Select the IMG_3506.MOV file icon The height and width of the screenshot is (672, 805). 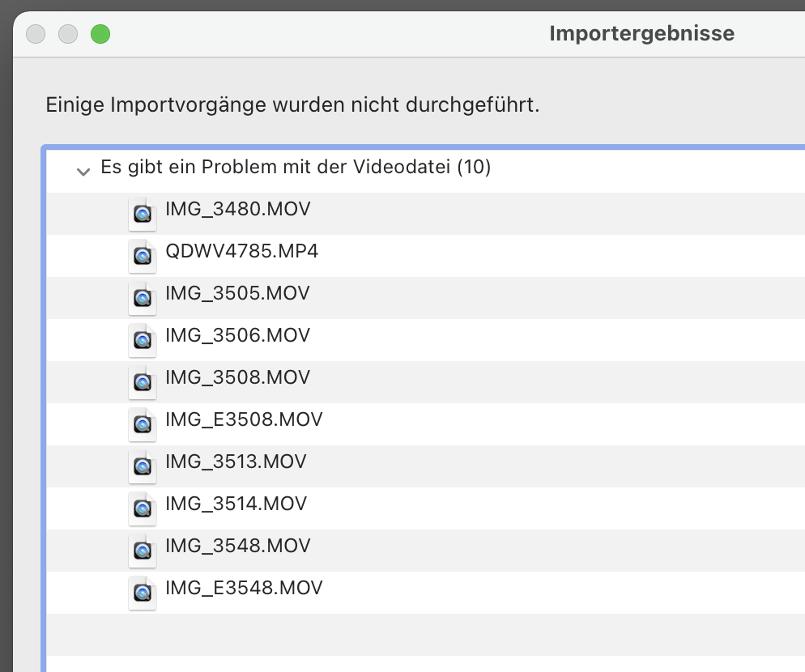pyautogui.click(x=143, y=339)
